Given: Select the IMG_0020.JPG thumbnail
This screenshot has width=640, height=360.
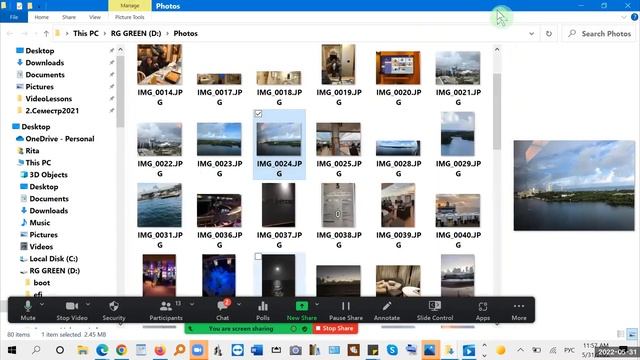Looking at the screenshot, I should coord(398,68).
